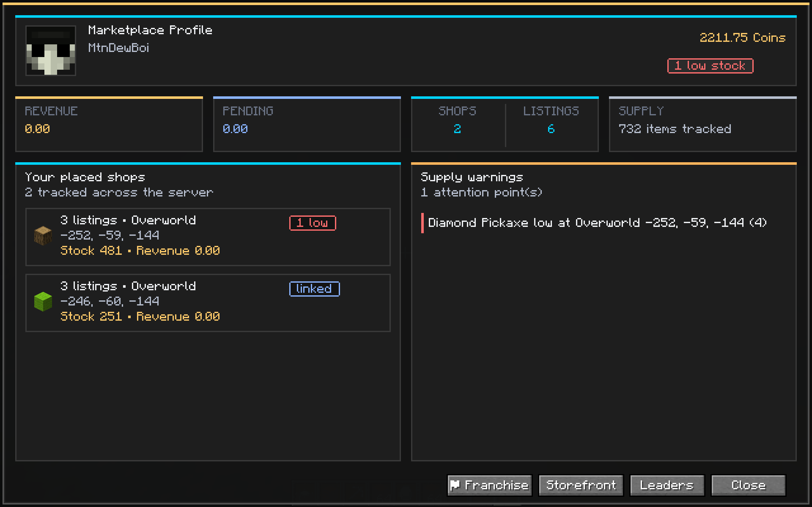Open the Storefront screen

pyautogui.click(x=581, y=485)
